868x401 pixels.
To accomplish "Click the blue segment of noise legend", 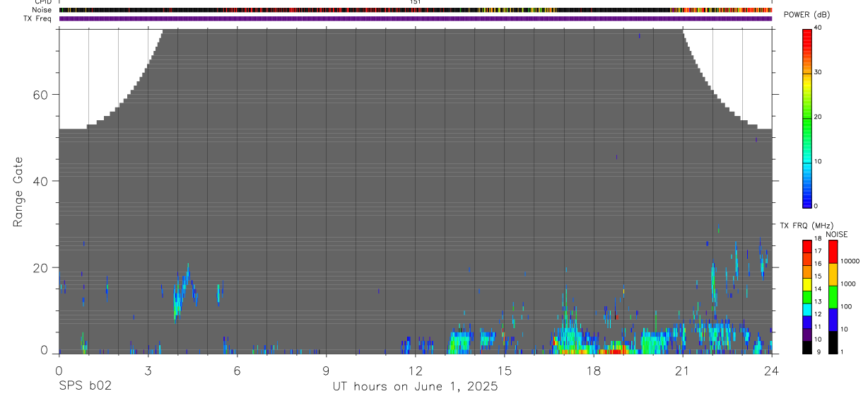I will 833,320.
